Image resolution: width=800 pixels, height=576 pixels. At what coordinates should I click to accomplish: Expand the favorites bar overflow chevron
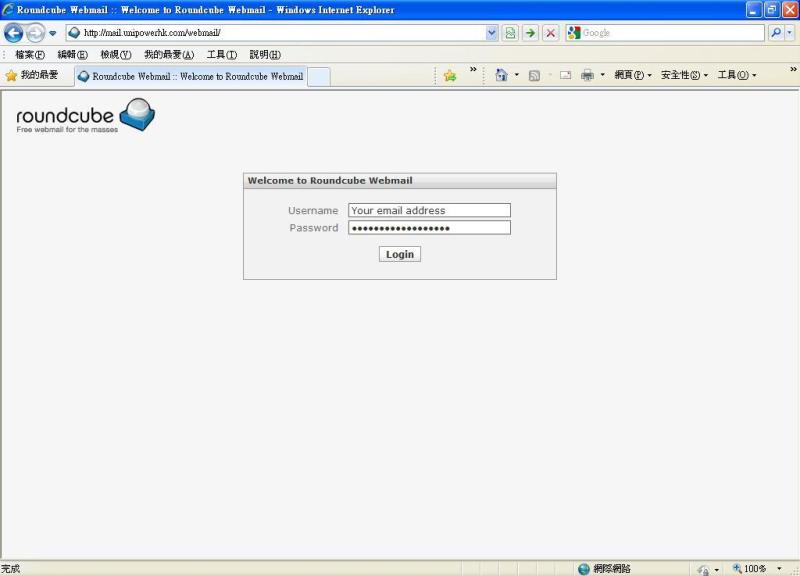pyautogui.click(x=473, y=69)
